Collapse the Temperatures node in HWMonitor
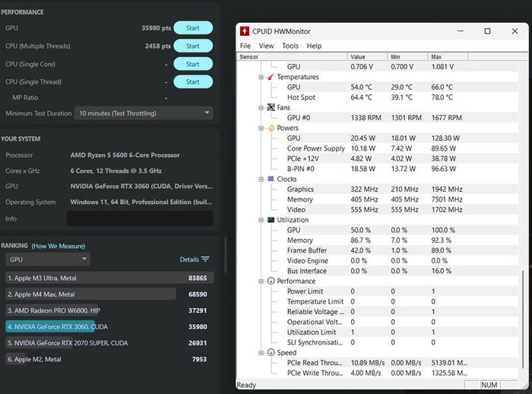Viewport: 532px width, 394px height. tap(261, 77)
